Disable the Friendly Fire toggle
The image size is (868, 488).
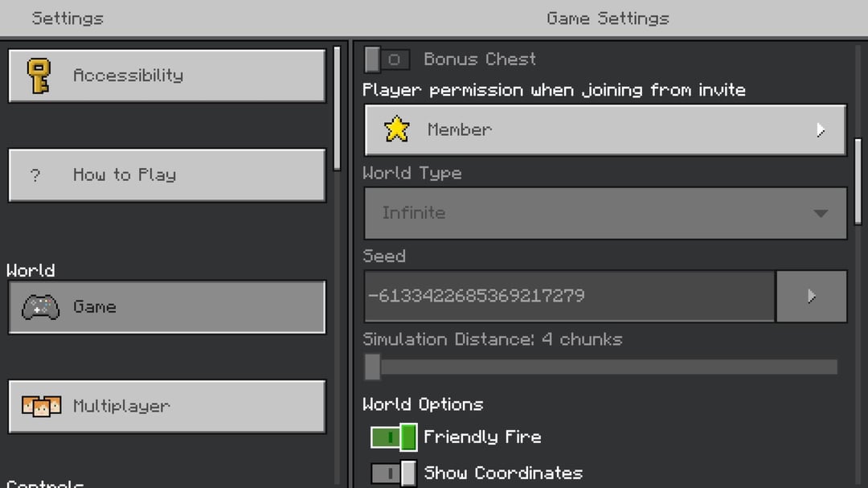click(393, 437)
